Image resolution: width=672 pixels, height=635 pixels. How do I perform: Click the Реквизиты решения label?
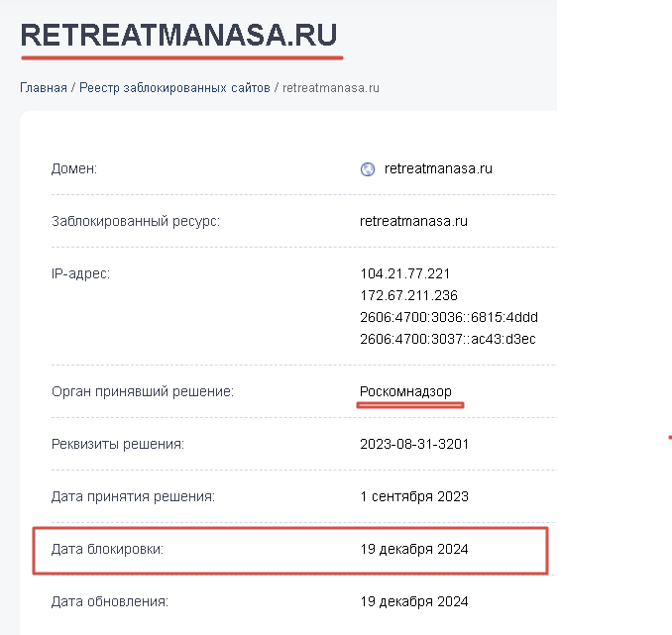tap(118, 444)
